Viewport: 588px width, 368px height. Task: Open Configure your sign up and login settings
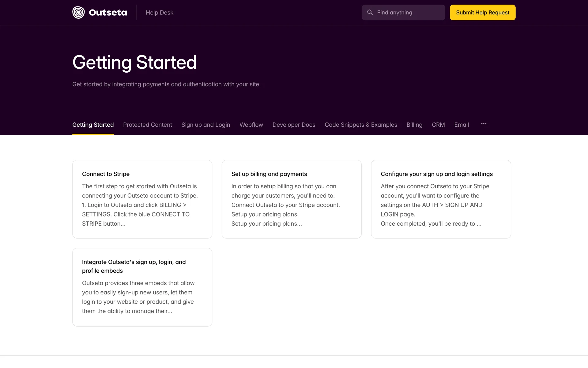tap(441, 199)
